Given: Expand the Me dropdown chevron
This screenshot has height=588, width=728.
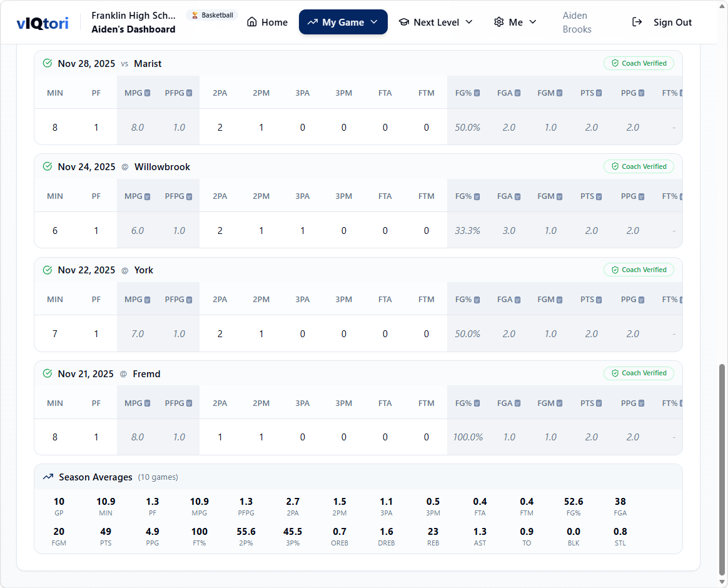Looking at the screenshot, I should click(532, 22).
